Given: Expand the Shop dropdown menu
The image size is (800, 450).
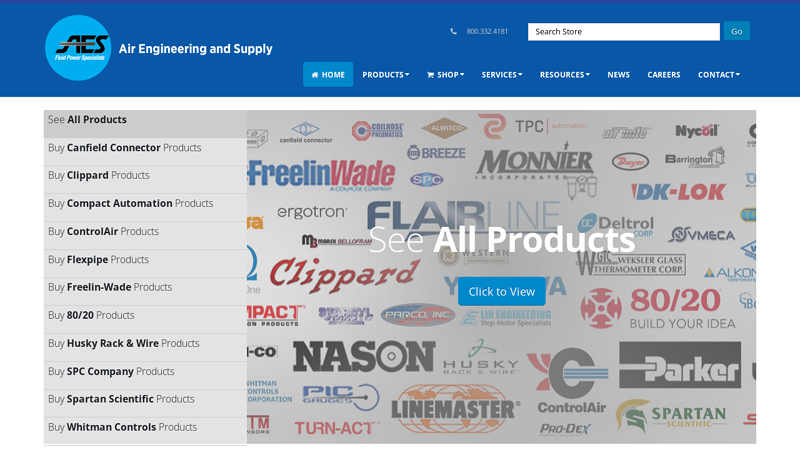Looking at the screenshot, I should tap(445, 74).
